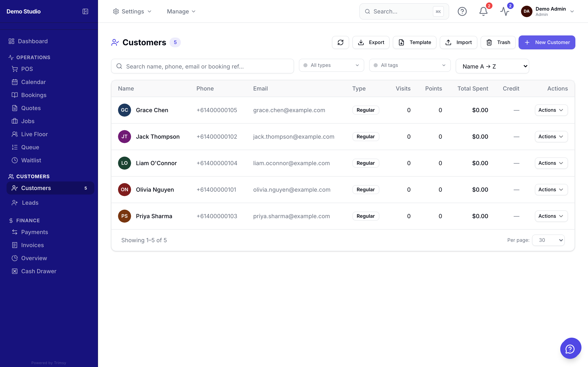
Task: Expand the All tags filter
Action: click(410, 65)
